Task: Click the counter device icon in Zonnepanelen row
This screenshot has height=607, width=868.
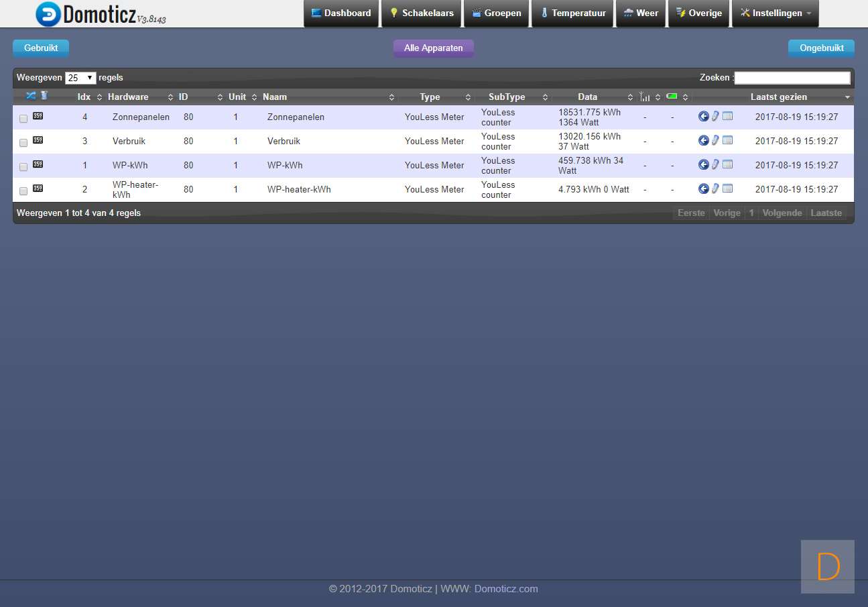Action: 38,116
